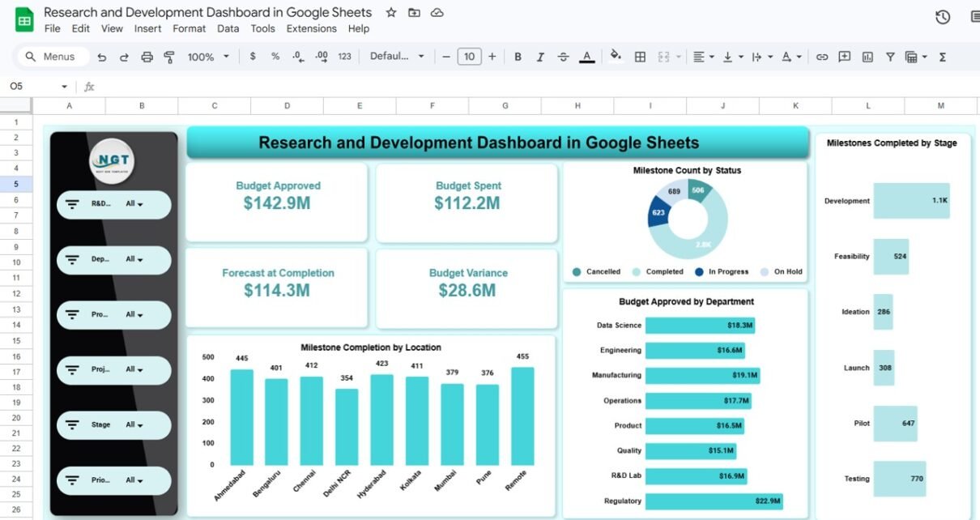This screenshot has width=980, height=520.
Task: Toggle bold formatting
Action: [518, 57]
